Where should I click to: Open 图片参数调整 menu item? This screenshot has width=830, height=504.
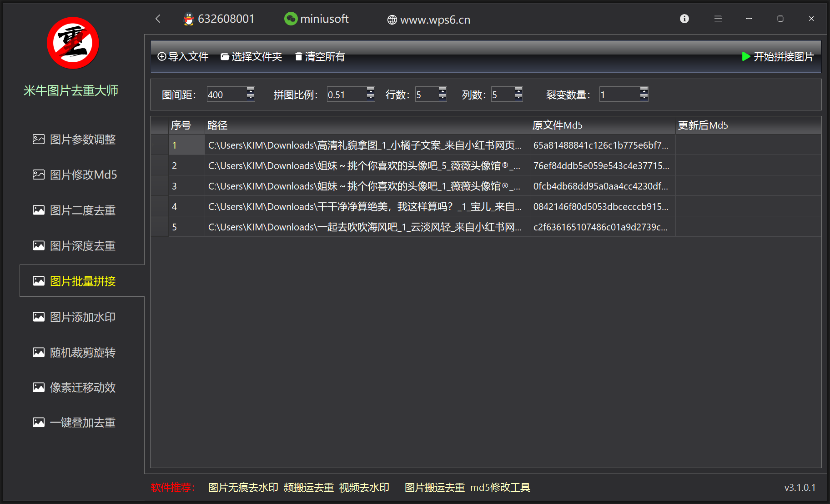click(82, 140)
